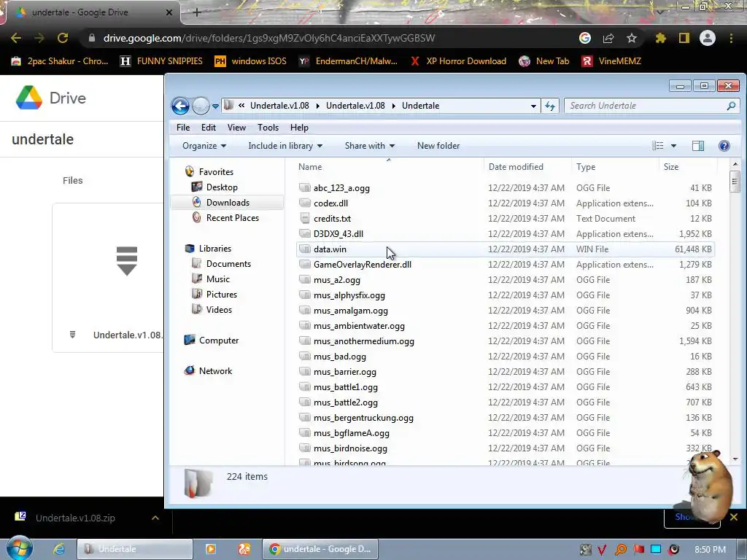Open the windows ISOS bookmark

(x=251, y=61)
